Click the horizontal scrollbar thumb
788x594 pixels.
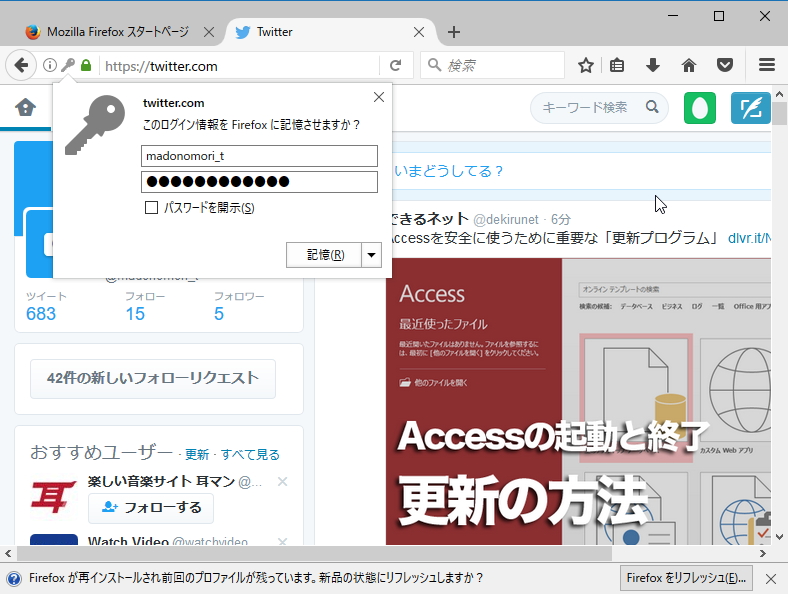tap(314, 553)
